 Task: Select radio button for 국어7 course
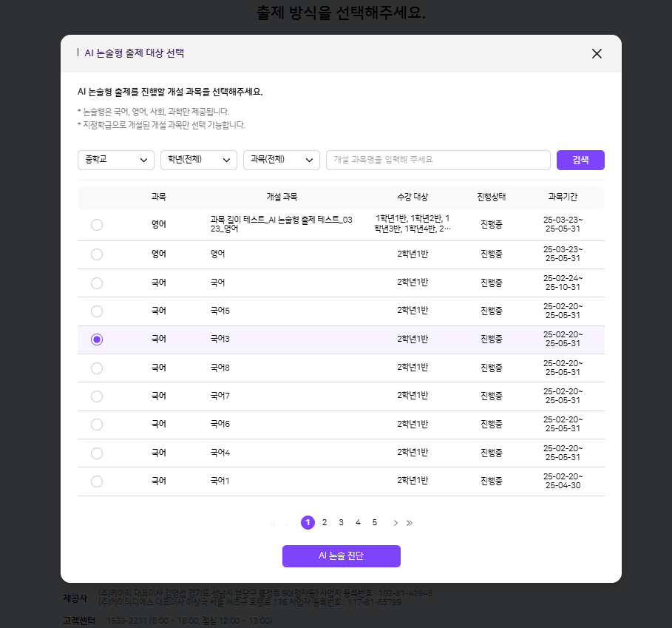coord(97,396)
